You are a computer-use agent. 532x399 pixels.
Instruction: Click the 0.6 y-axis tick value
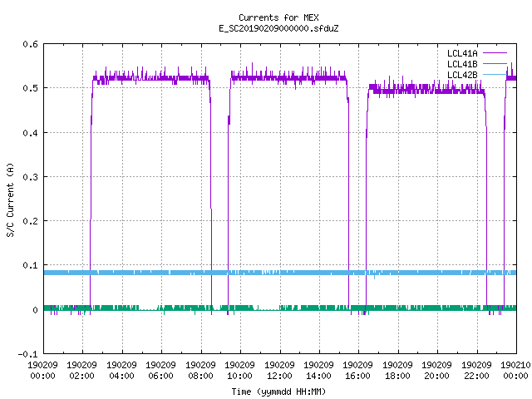[30, 44]
